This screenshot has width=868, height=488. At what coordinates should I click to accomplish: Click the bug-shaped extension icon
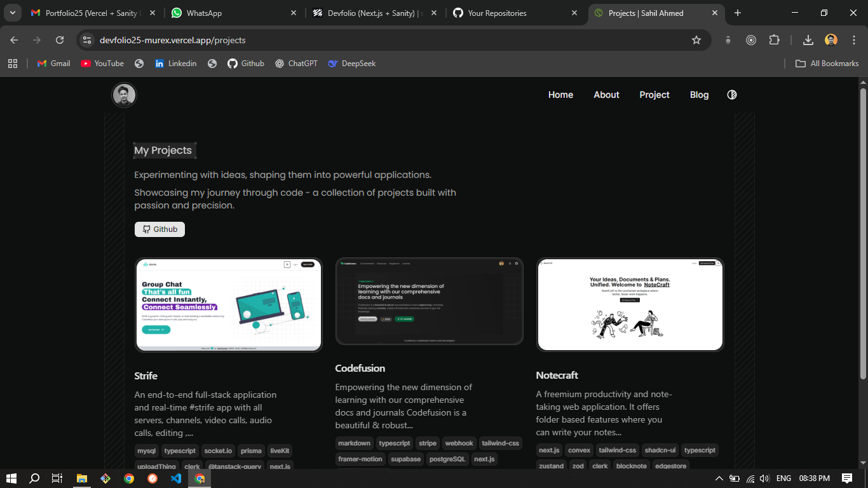point(728,40)
